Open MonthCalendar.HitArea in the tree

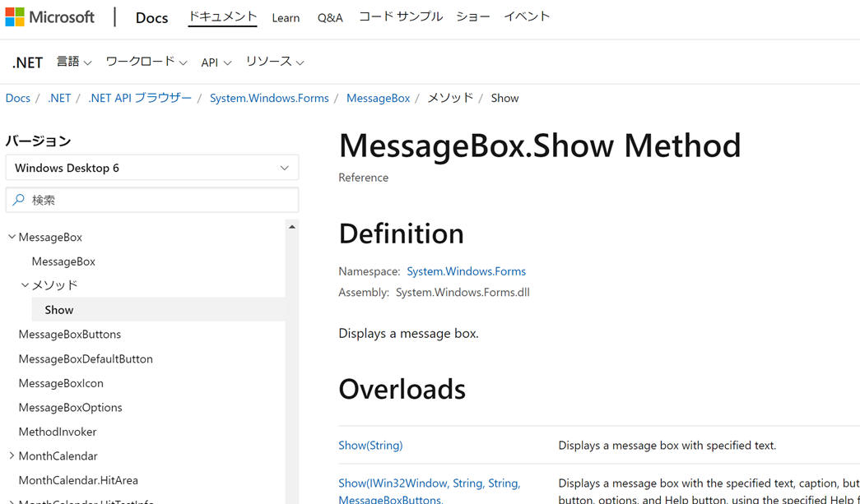point(78,480)
